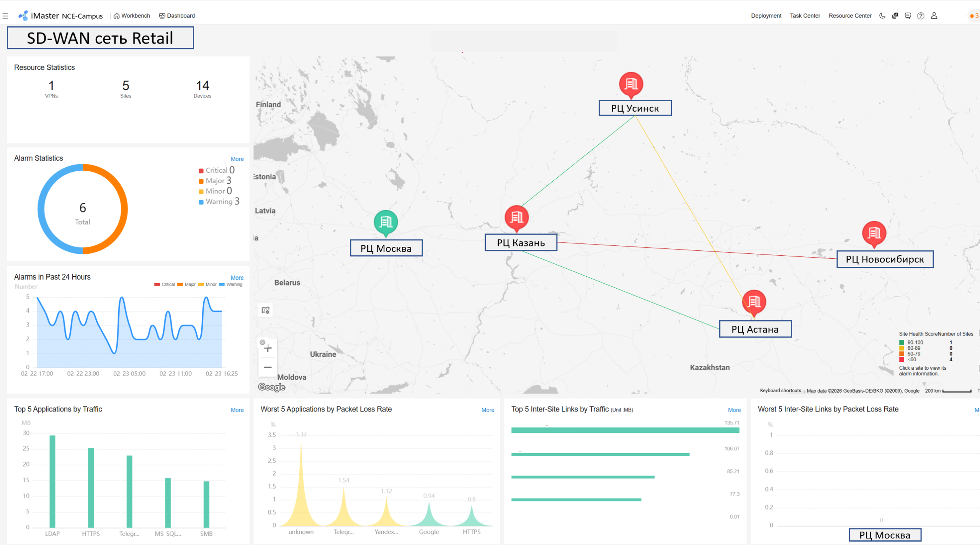This screenshot has height=545, width=980.
Task: Open the user account profile icon
Action: tap(934, 16)
